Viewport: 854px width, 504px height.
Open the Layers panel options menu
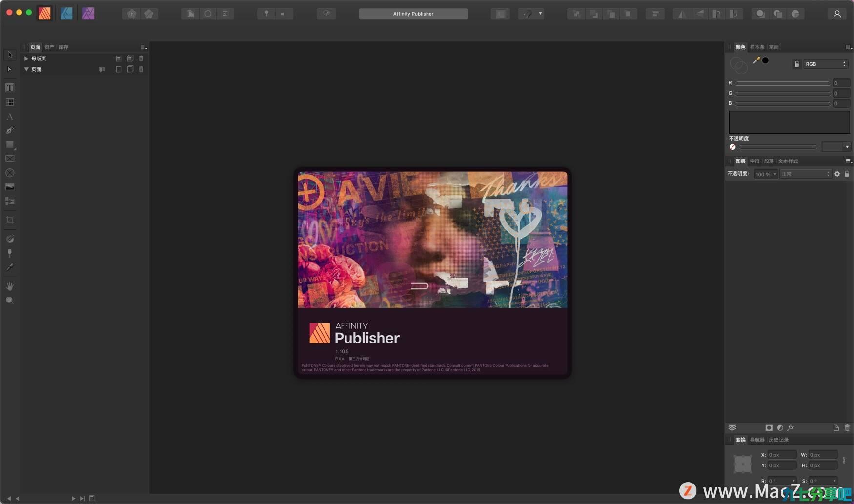(849, 161)
